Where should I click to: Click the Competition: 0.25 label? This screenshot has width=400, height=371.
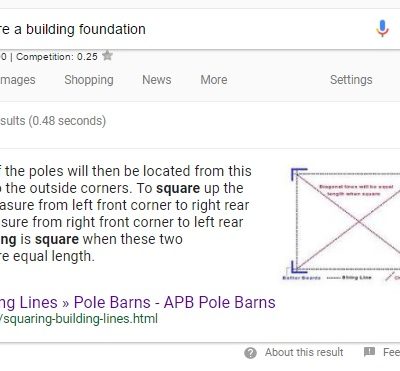57,57
